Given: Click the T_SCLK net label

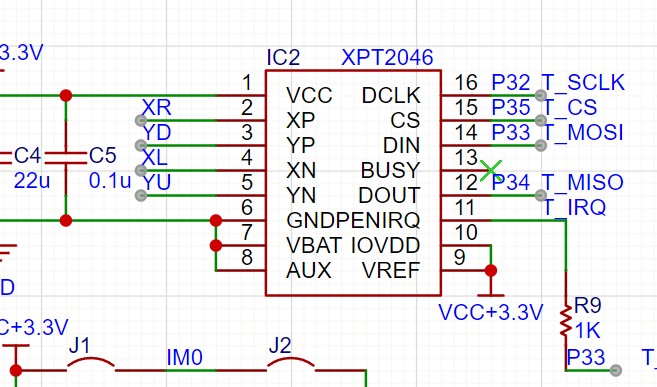Looking at the screenshot, I should pos(583,82).
